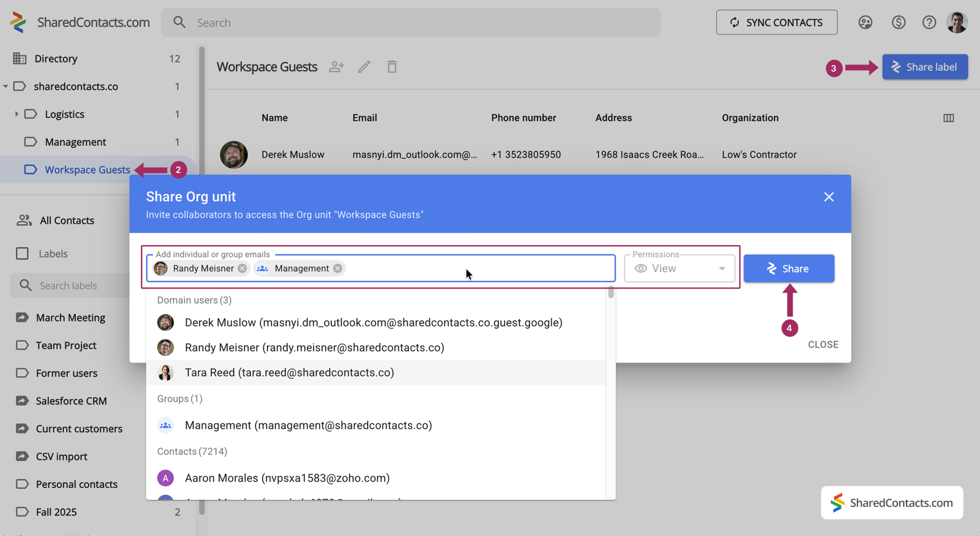
Task: Remove the Management group chip
Action: pos(337,268)
